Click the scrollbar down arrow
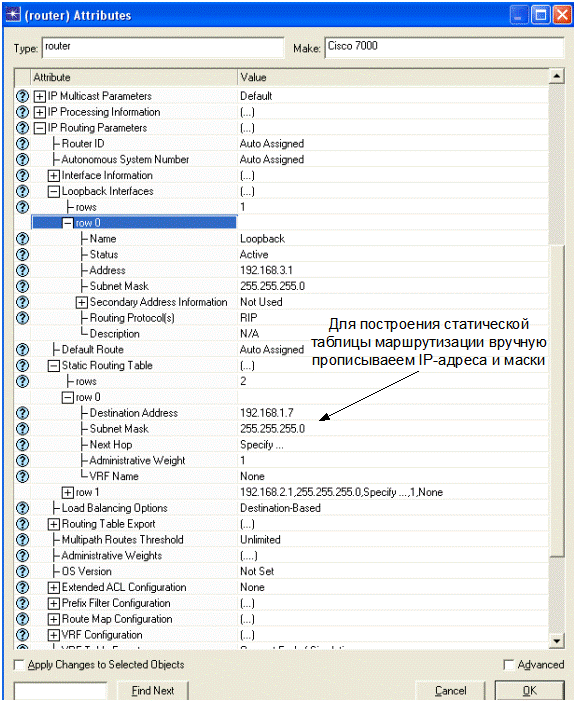 pyautogui.click(x=556, y=641)
